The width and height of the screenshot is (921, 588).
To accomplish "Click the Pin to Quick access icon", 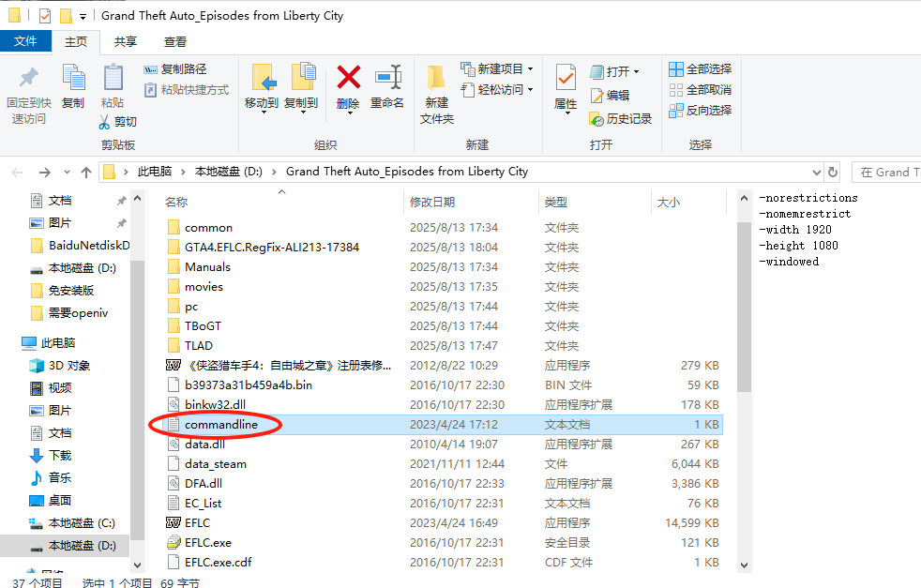I will 29,78.
